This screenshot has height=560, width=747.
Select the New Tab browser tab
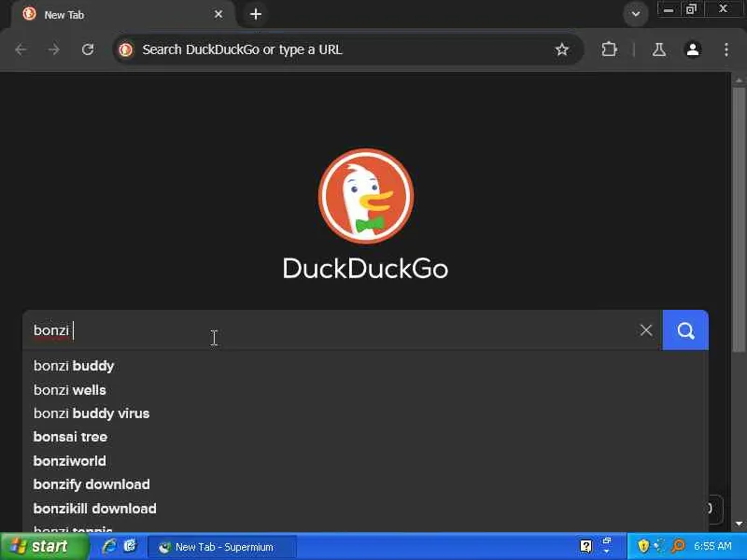pos(121,14)
